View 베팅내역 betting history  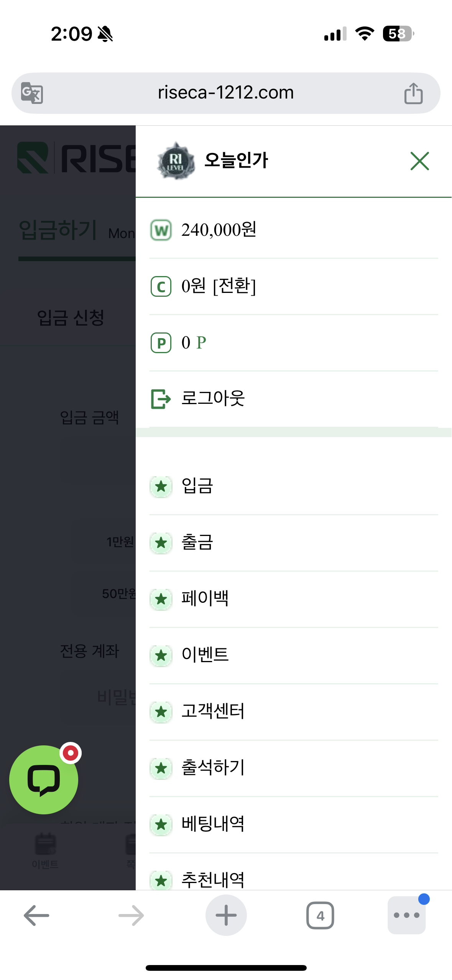(294, 824)
